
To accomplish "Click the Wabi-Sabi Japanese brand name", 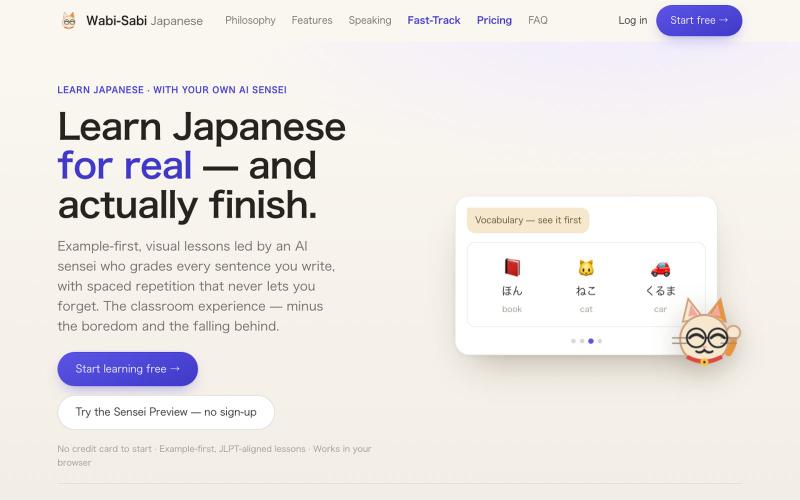I will [144, 20].
